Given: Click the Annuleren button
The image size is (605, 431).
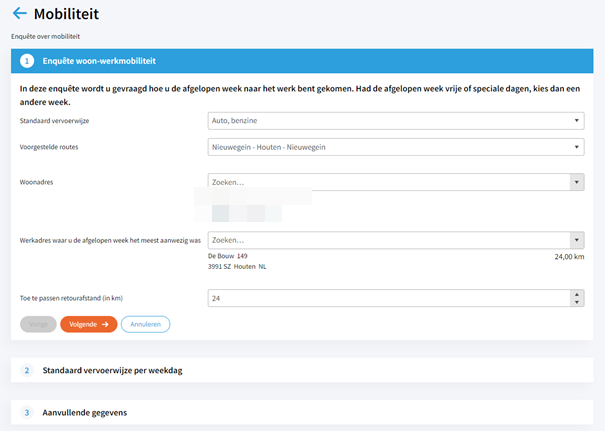Looking at the screenshot, I should pos(146,324).
